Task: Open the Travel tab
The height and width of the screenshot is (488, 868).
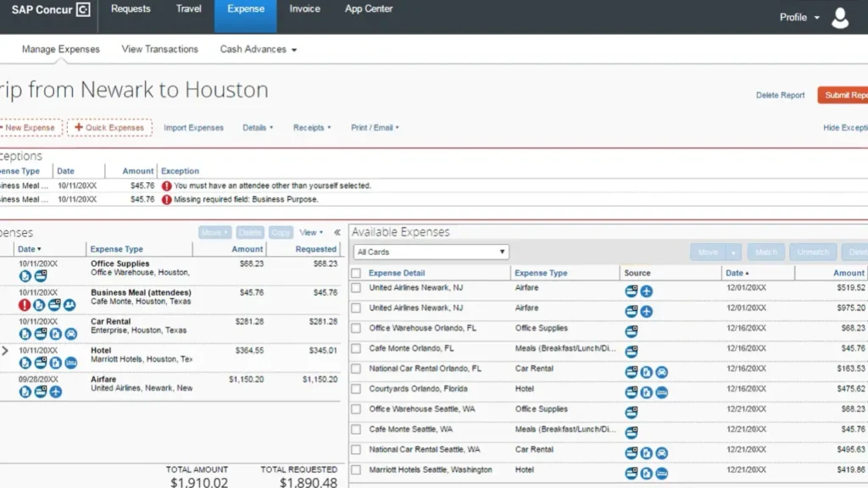Action: (x=189, y=8)
